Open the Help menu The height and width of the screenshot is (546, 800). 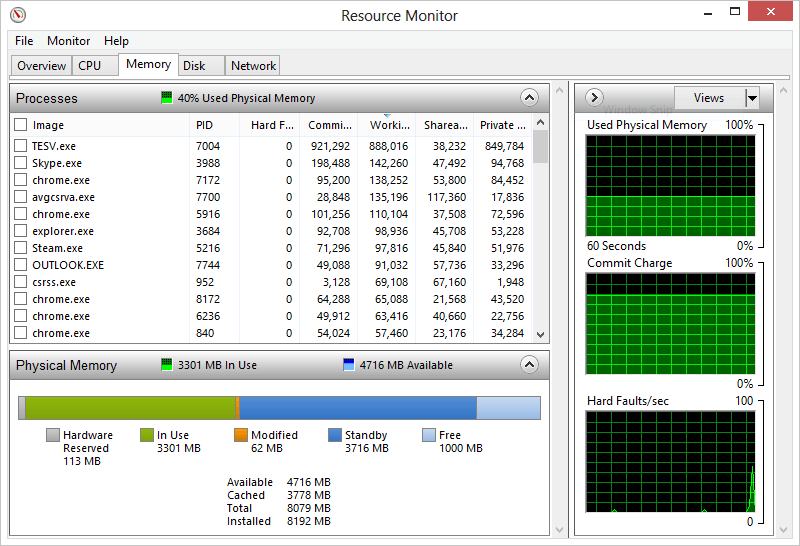[x=116, y=41]
